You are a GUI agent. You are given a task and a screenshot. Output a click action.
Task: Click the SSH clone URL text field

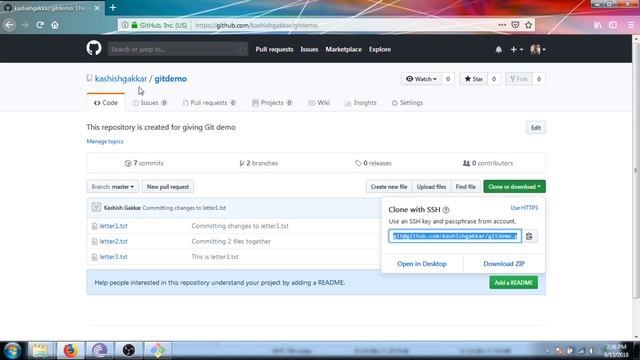455,236
